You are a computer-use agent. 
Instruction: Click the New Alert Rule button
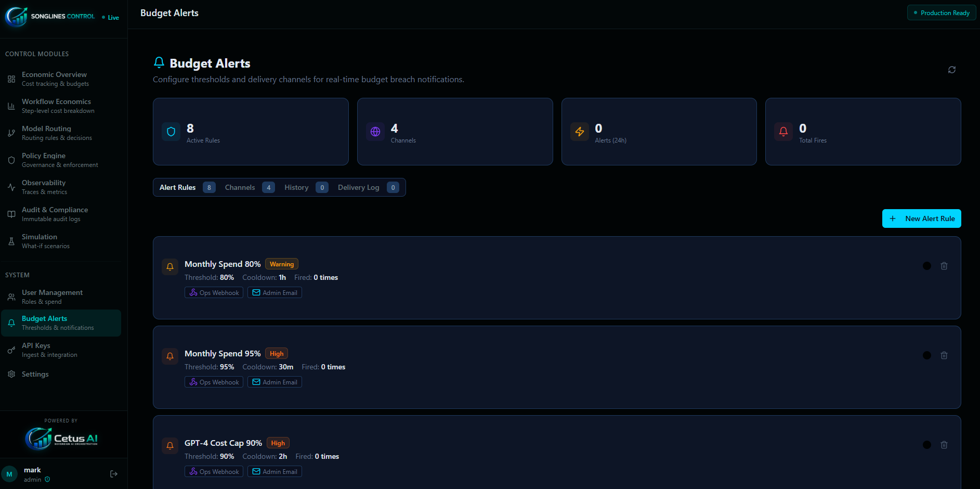click(x=921, y=218)
